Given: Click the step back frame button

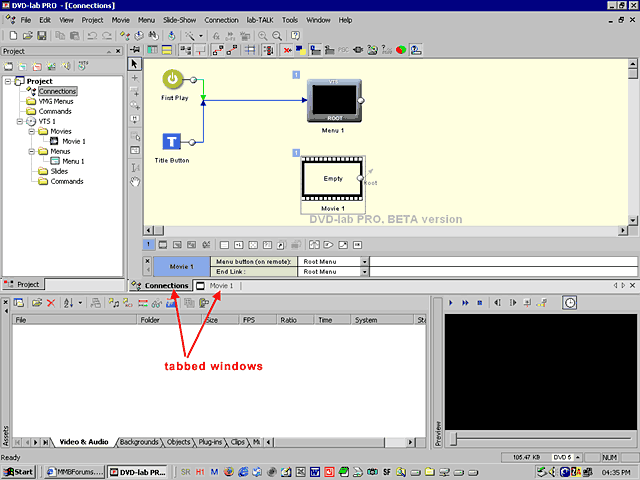Looking at the screenshot, I should (x=497, y=303).
